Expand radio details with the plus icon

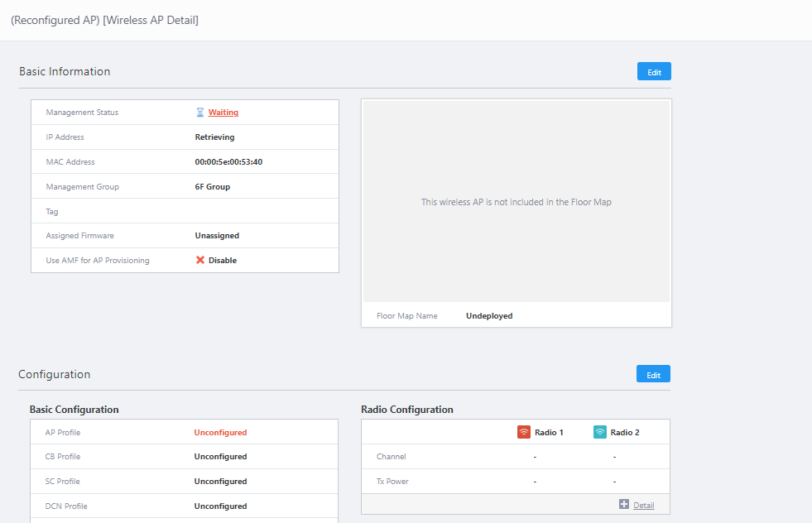624,505
